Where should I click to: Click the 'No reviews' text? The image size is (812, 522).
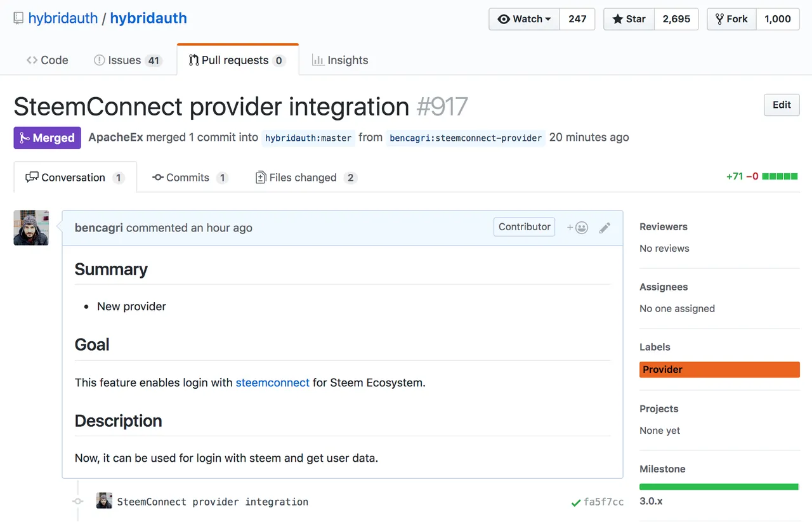(664, 249)
